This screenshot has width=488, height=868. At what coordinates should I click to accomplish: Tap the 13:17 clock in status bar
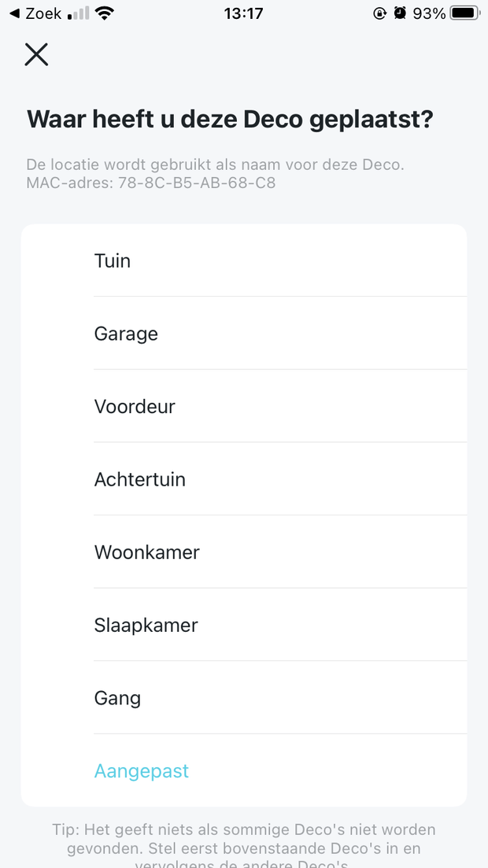243,13
